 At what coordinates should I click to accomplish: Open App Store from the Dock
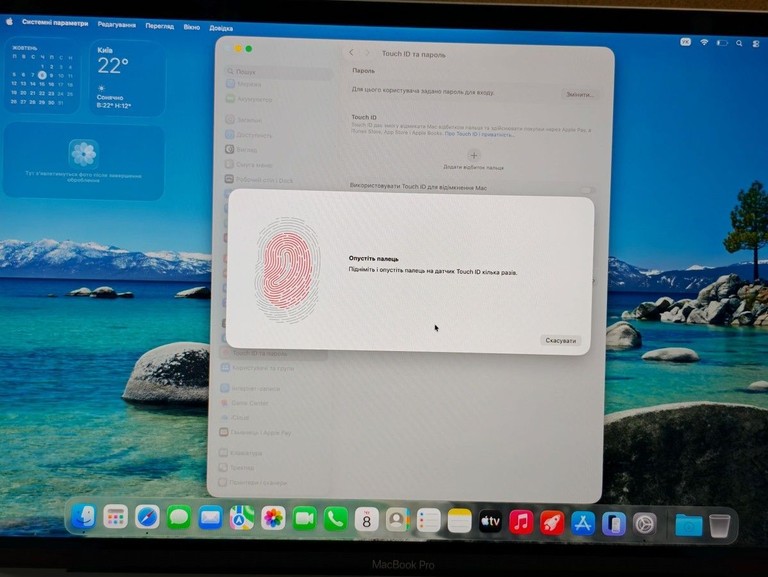[583, 524]
